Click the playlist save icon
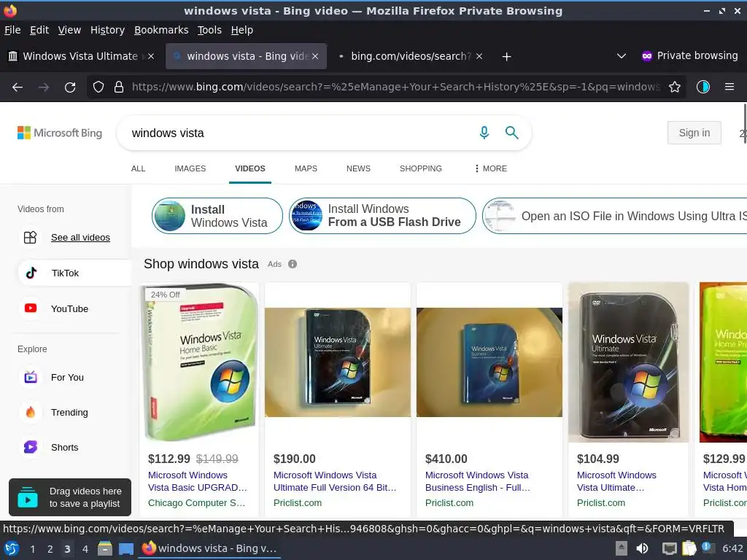The width and height of the screenshot is (747, 560). [28, 497]
